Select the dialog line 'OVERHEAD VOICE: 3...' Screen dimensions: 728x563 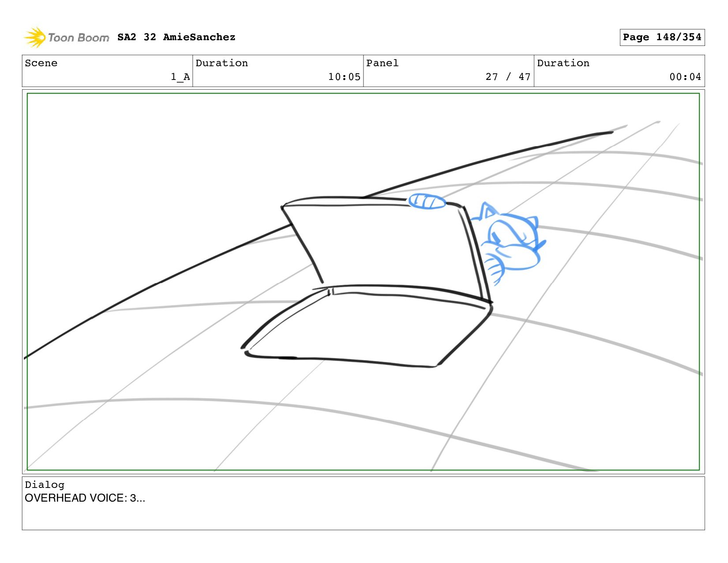click(x=85, y=498)
